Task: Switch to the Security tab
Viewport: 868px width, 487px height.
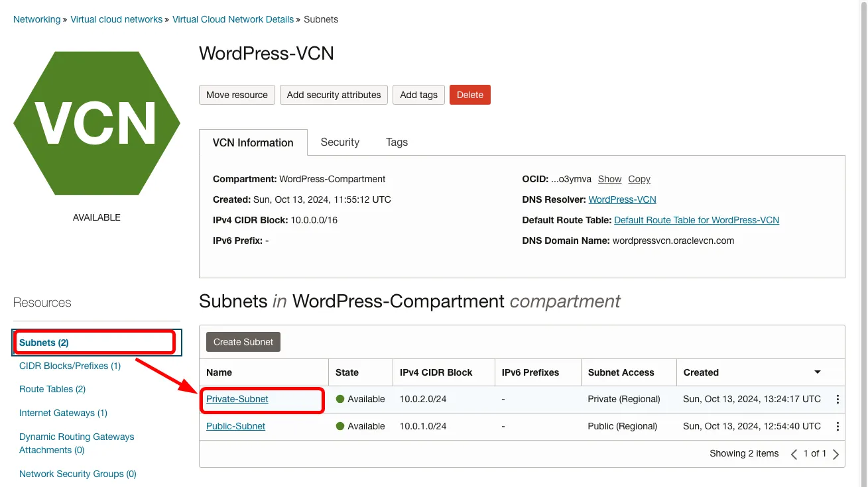Action: coord(340,142)
